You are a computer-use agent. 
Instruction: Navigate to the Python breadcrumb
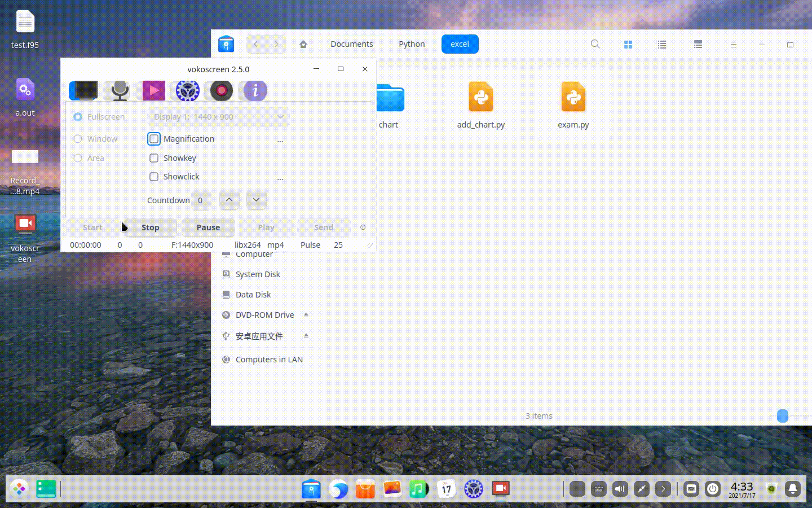click(412, 44)
